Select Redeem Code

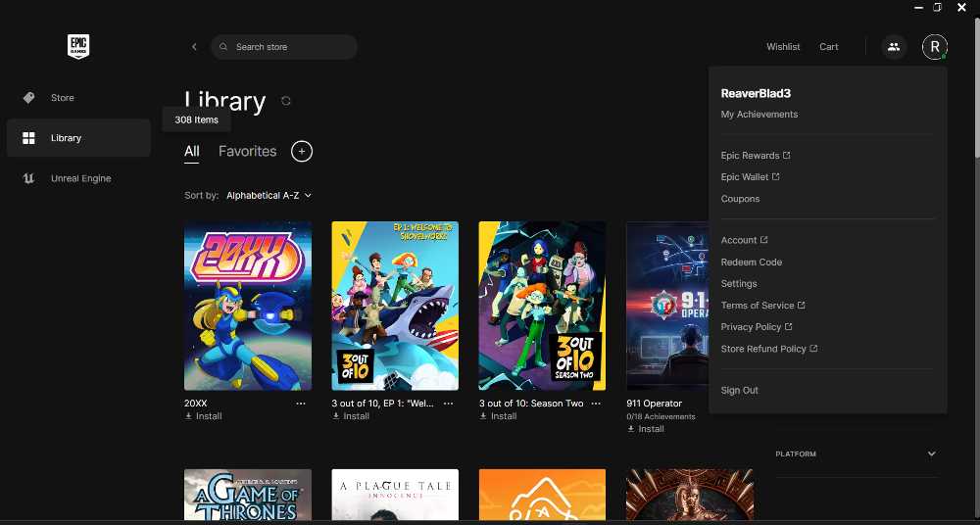[752, 262]
